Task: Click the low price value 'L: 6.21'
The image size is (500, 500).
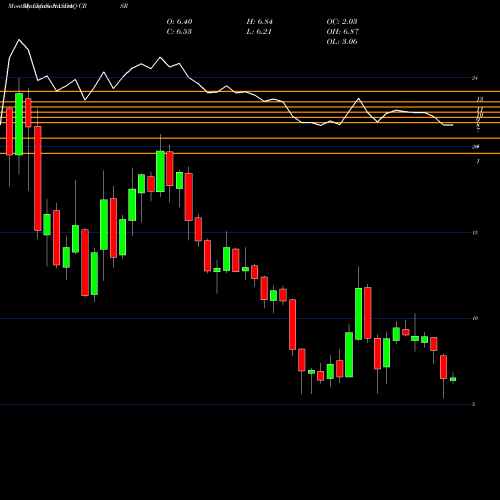Action: pyautogui.click(x=259, y=32)
